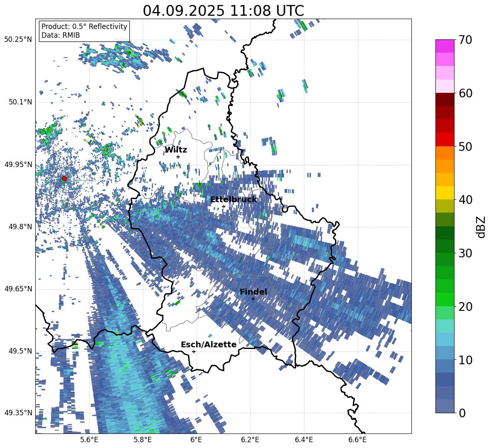The image size is (491, 448).
Task: Click the colorbar 30 tick value
Action: [x=466, y=253]
